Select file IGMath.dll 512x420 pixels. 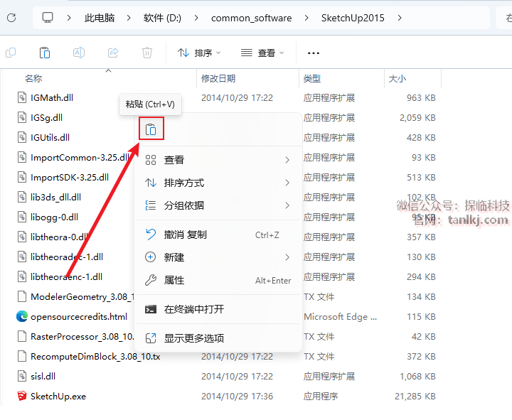(x=52, y=97)
